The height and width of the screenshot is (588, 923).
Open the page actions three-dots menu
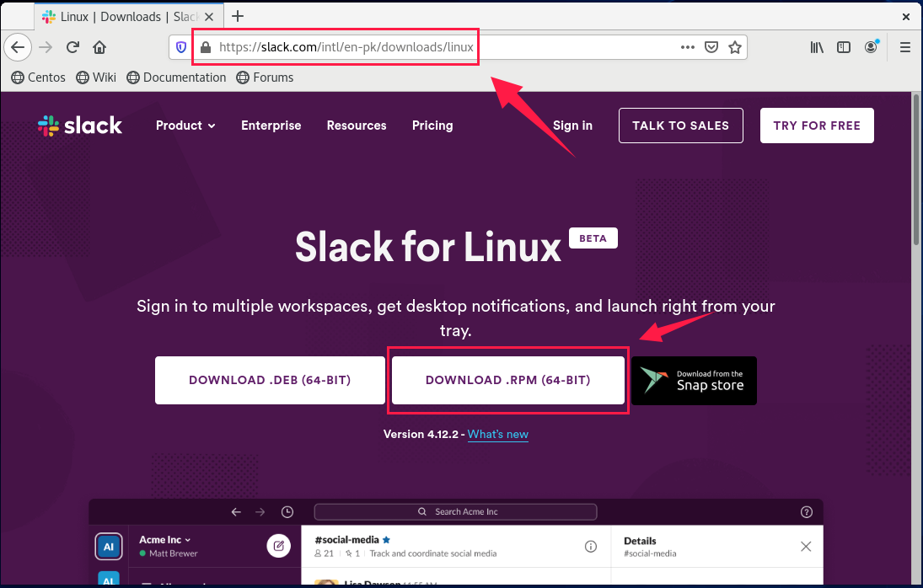[688, 47]
